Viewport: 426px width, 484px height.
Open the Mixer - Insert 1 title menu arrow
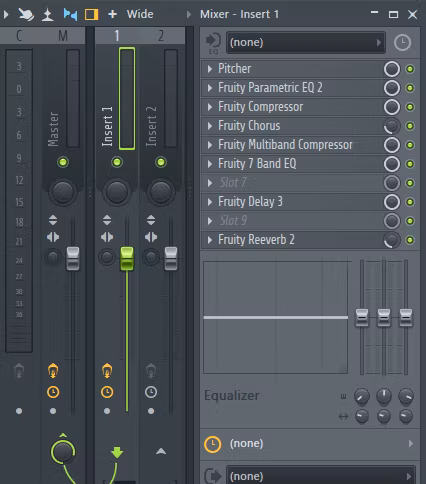[189, 14]
